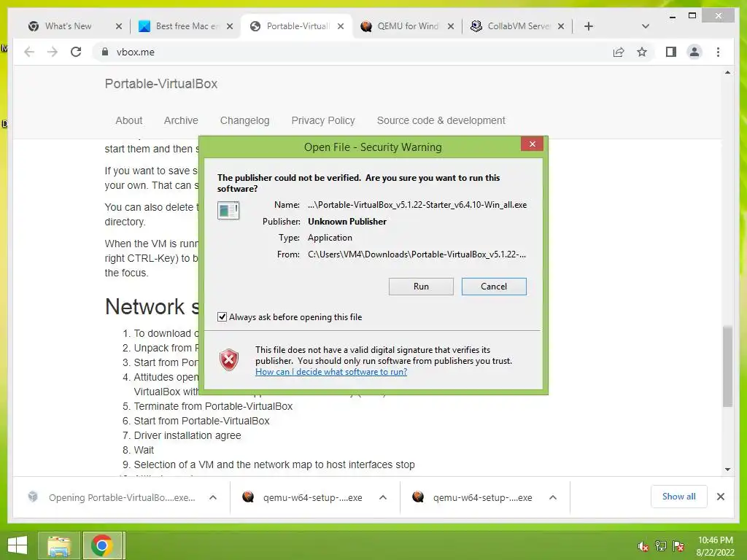Click the Portable-VirtualBox download item in the shelf
Image resolution: width=747 pixels, height=560 pixels.
coord(113,497)
